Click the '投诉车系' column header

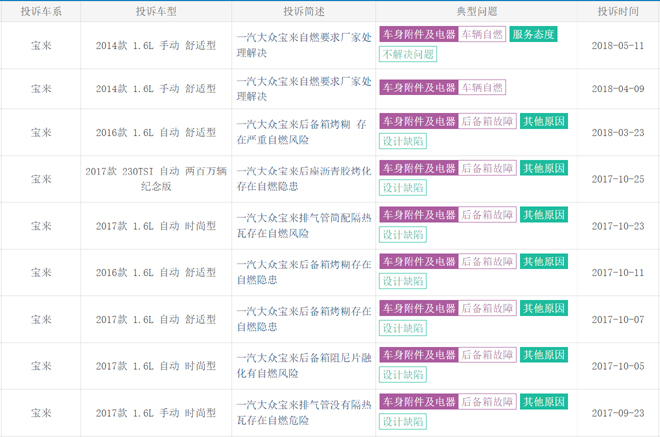(x=41, y=11)
